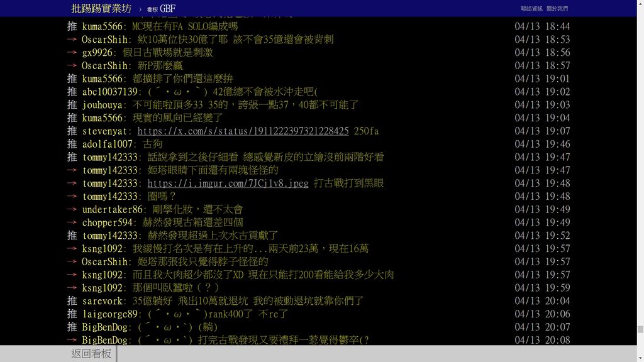The height and width of the screenshot is (362, 644).
Task: Click the username abc10037139
Action: (x=110, y=92)
